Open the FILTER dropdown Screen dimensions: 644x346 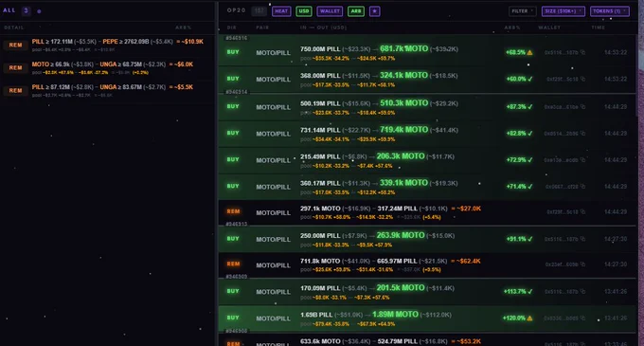pyautogui.click(x=523, y=11)
